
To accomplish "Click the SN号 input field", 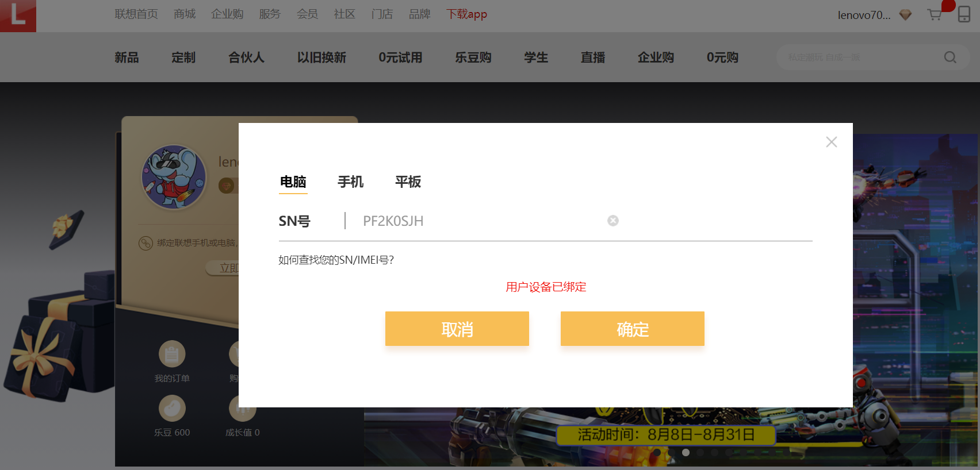I will (483, 221).
